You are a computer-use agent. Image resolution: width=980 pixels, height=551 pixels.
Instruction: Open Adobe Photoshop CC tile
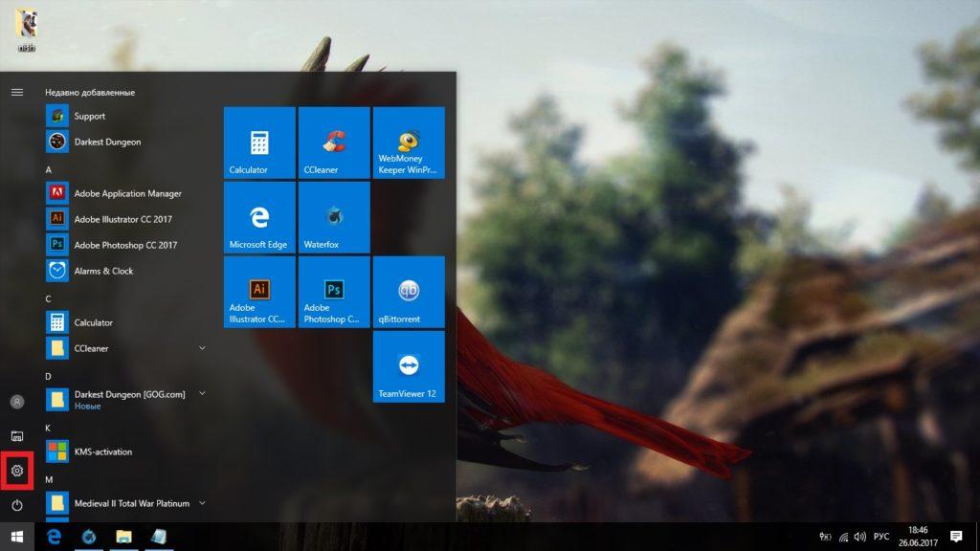point(334,292)
